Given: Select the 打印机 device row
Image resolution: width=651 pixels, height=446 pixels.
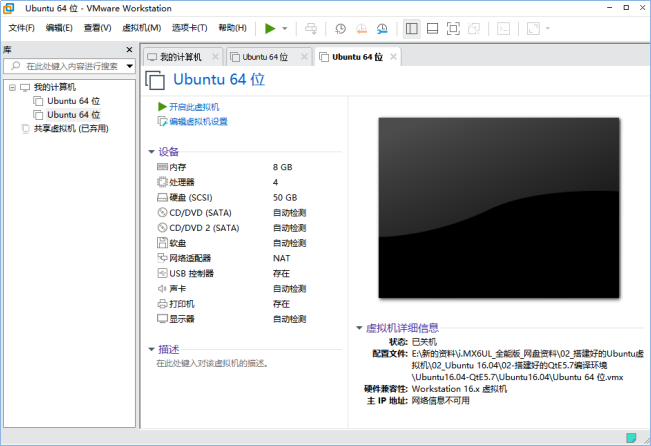Looking at the screenshot, I should pos(232,304).
